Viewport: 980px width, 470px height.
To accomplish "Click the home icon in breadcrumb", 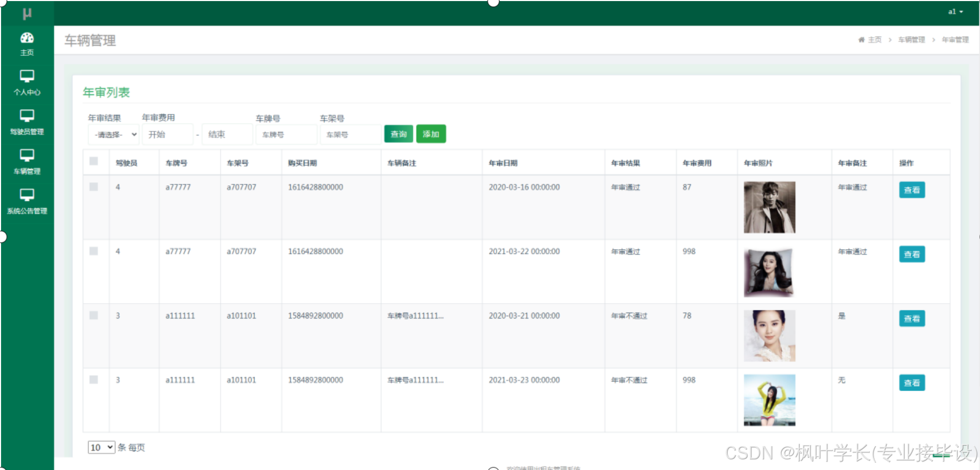I will pos(861,40).
